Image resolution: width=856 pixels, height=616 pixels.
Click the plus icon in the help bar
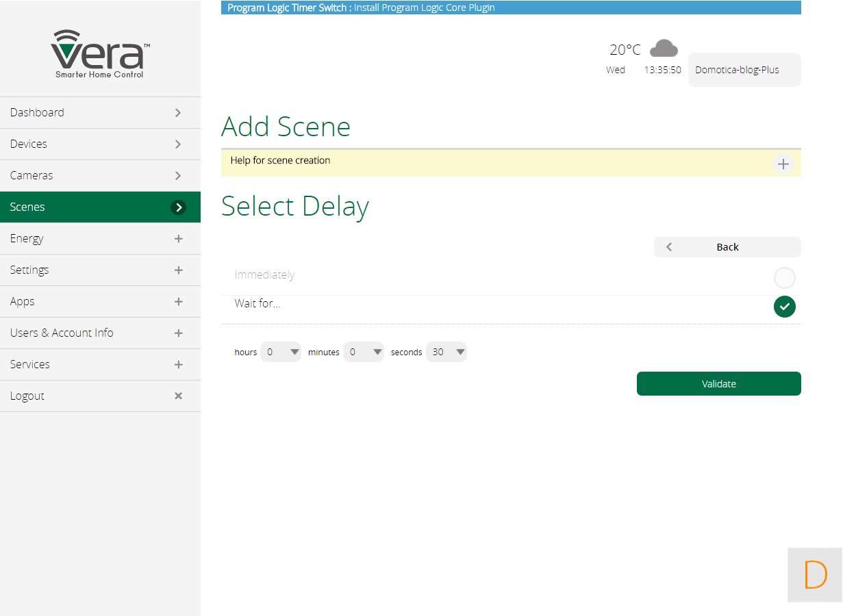pos(783,164)
